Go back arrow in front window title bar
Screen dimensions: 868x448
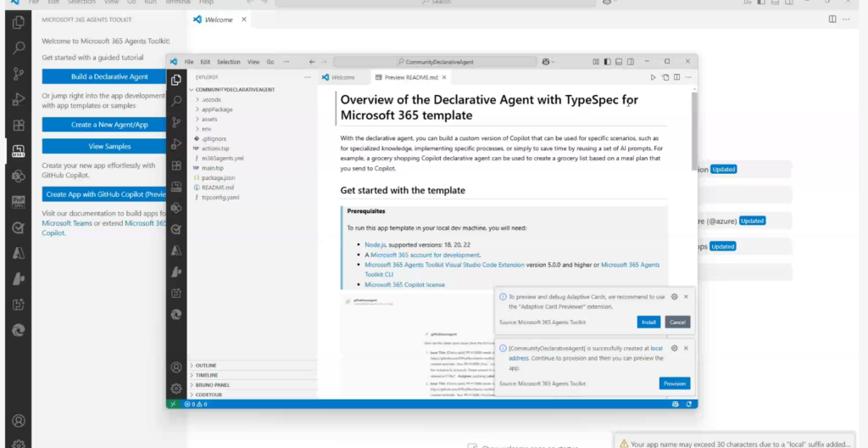coord(312,62)
